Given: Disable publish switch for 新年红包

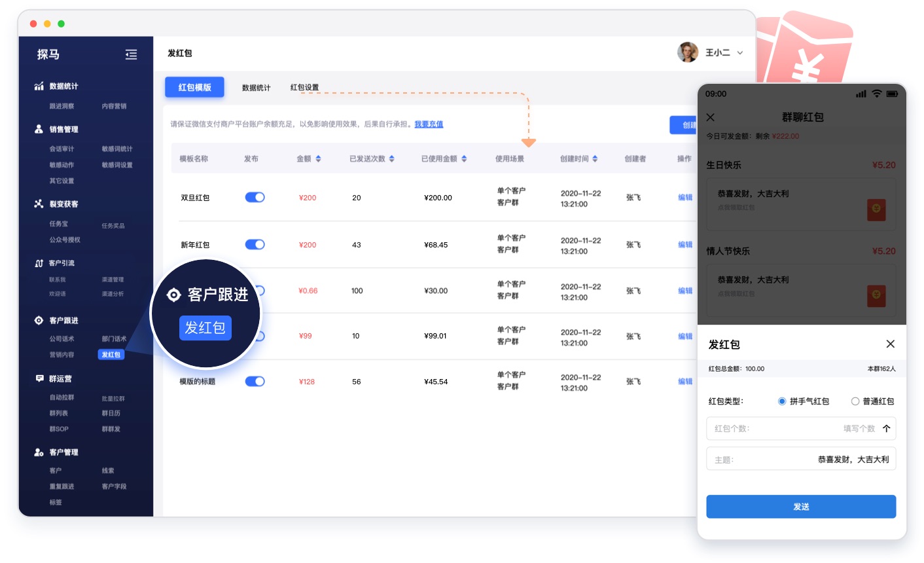Looking at the screenshot, I should point(255,244).
